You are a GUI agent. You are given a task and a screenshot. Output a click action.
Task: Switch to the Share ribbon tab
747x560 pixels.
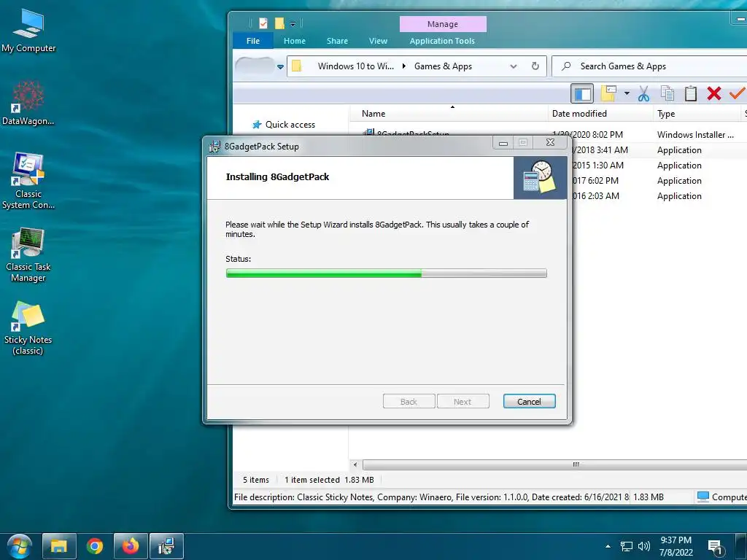337,41
